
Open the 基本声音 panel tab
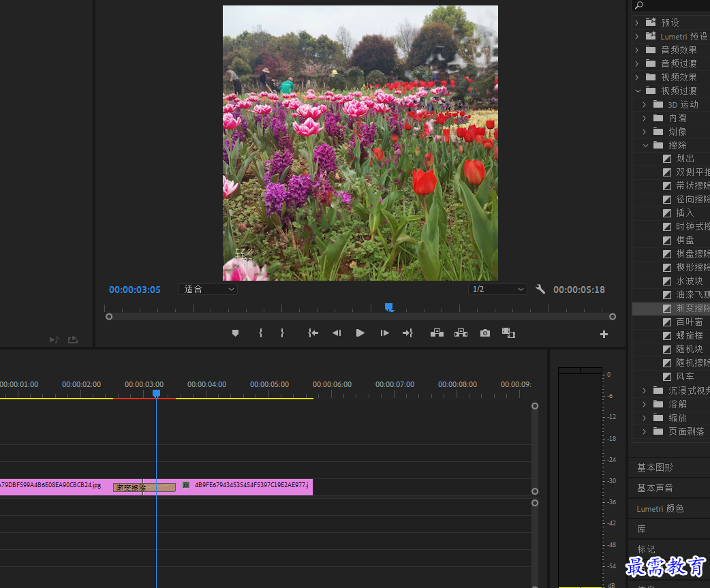[x=655, y=488]
